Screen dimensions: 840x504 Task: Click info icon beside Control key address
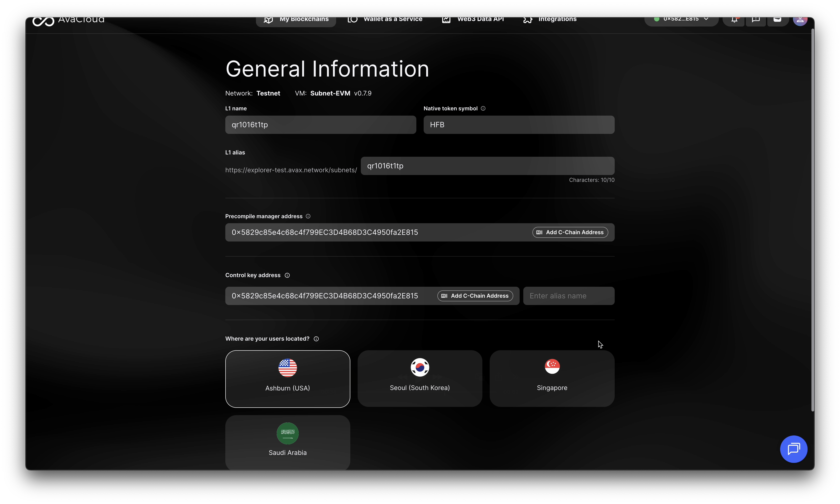(287, 275)
